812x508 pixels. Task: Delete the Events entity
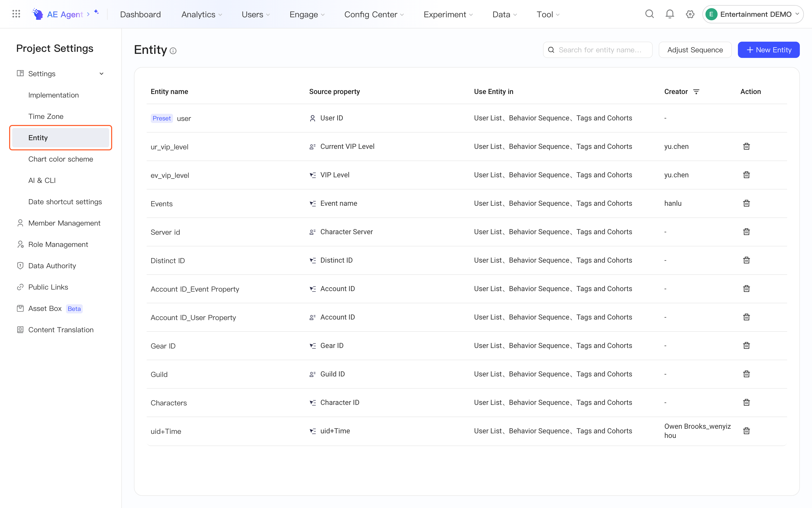[x=746, y=203]
